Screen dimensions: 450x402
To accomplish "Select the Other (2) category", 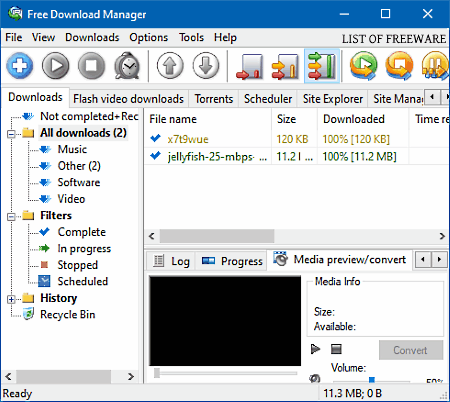I will pyautogui.click(x=79, y=166).
